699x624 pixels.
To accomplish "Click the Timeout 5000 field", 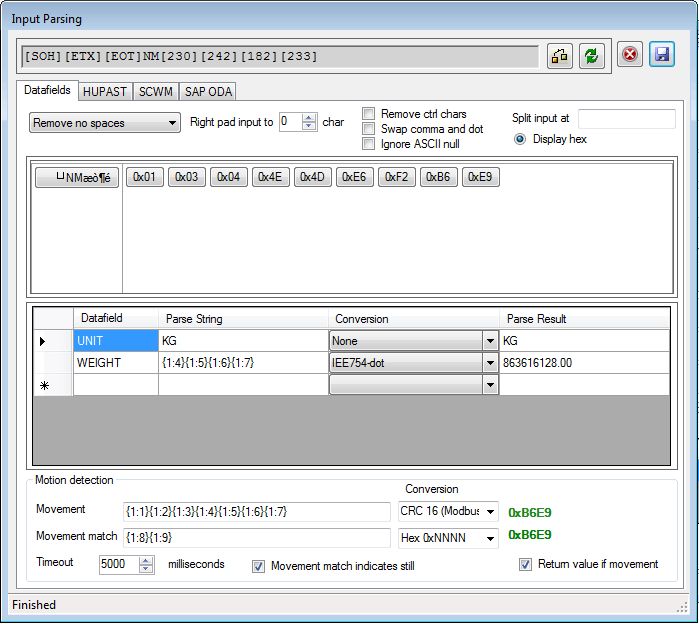I will pyautogui.click(x=119, y=564).
